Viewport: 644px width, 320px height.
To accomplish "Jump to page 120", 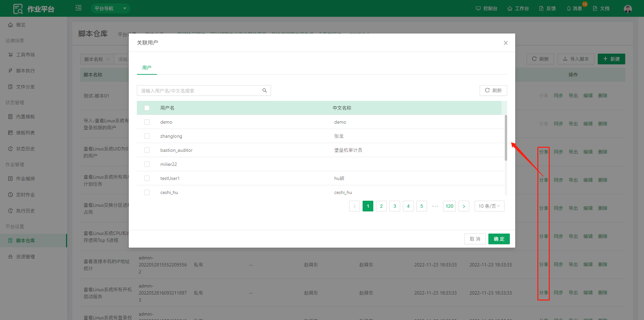I will pos(449,206).
